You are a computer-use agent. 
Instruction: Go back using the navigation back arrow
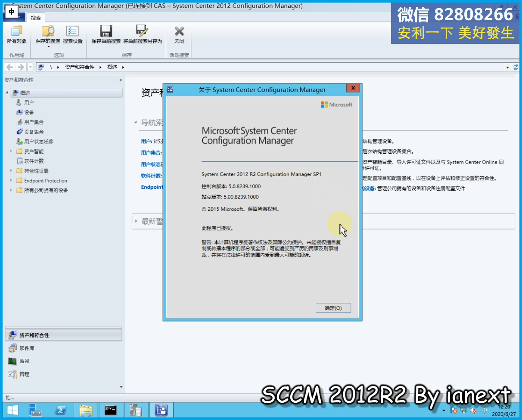click(x=9, y=67)
